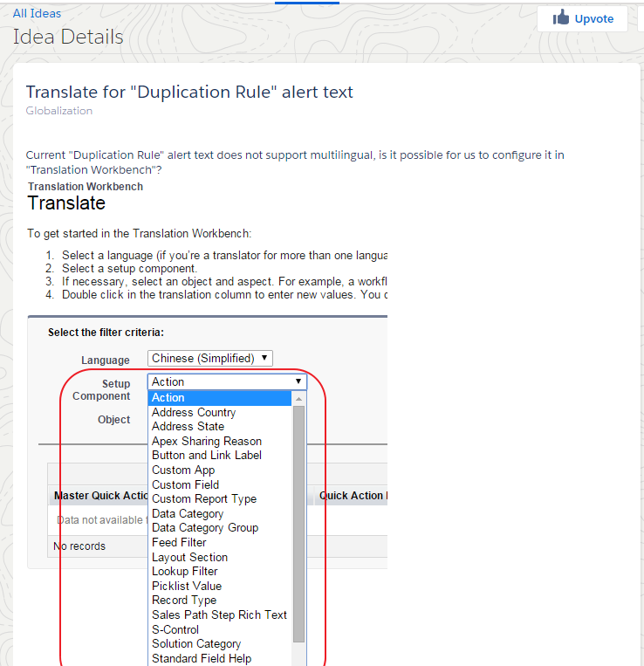Image resolution: width=644 pixels, height=666 pixels.
Task: Select Solution Category option
Action: click(220, 644)
